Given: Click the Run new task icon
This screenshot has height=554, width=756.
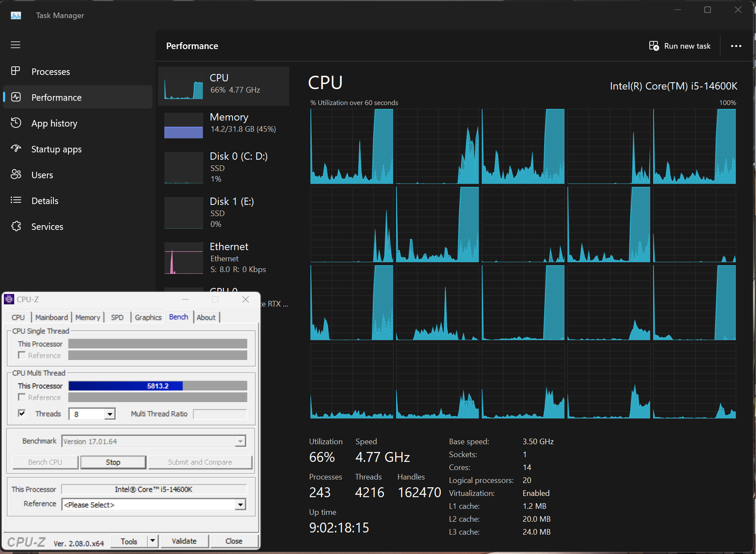Looking at the screenshot, I should (654, 46).
